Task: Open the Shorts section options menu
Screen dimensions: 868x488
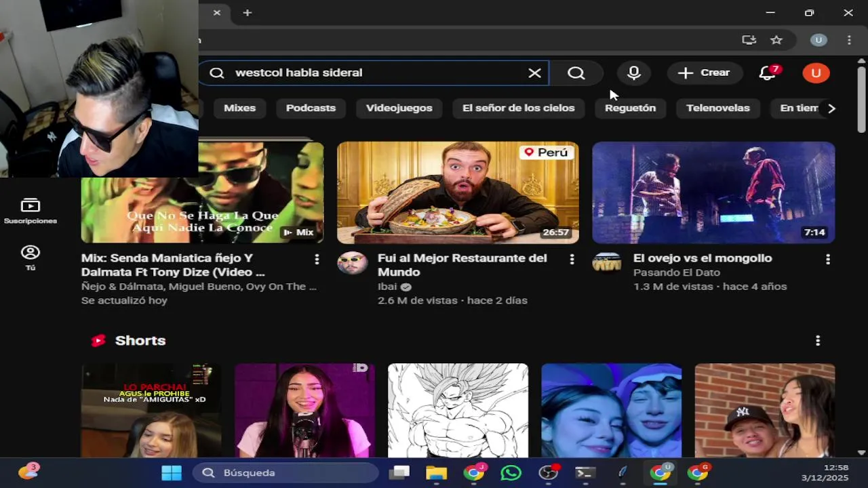Action: 818,340
